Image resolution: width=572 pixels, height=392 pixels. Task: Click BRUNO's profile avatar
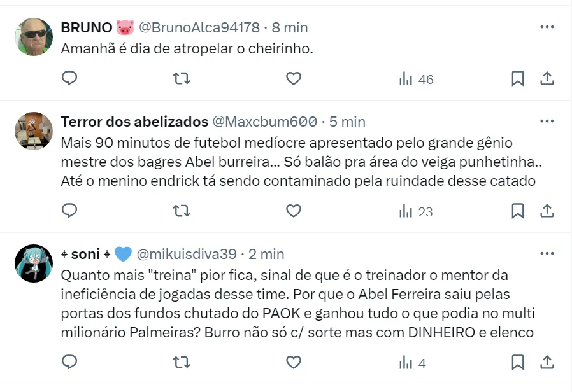[x=34, y=37]
